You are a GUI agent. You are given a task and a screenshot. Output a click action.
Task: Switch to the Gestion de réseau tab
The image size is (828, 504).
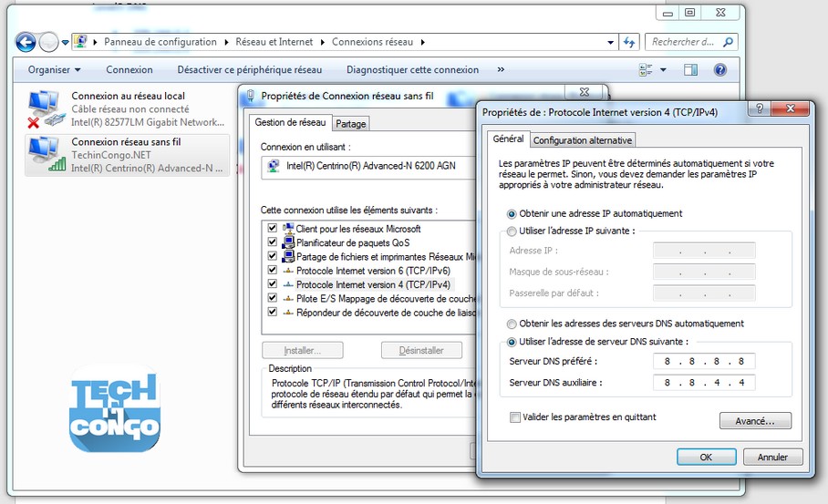click(290, 122)
